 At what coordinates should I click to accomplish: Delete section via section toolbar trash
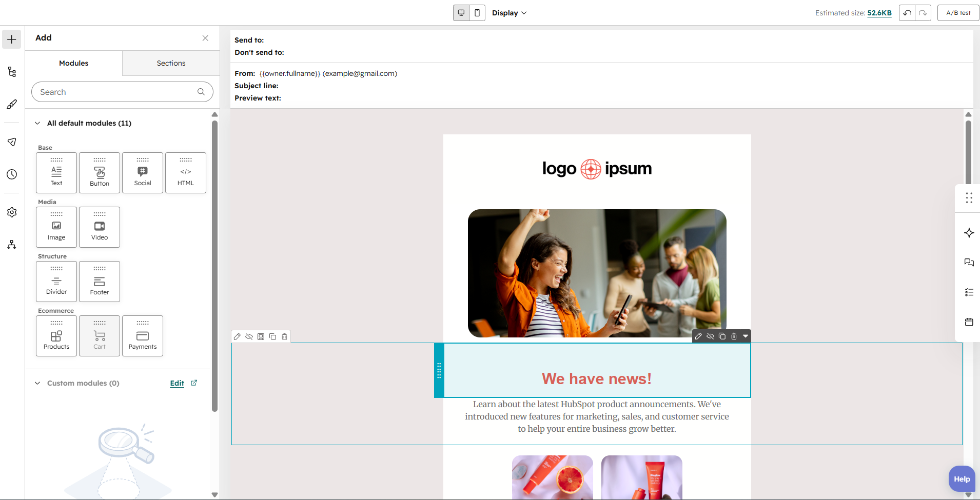[x=284, y=336]
